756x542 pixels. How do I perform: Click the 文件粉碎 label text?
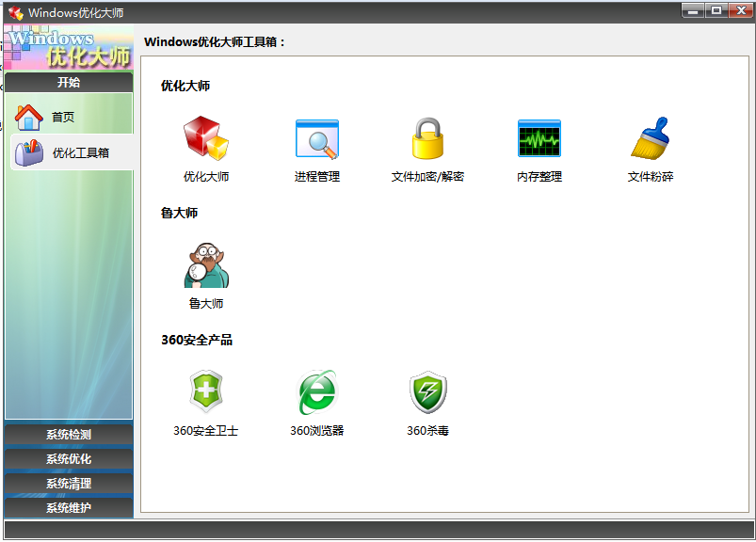pos(651,177)
